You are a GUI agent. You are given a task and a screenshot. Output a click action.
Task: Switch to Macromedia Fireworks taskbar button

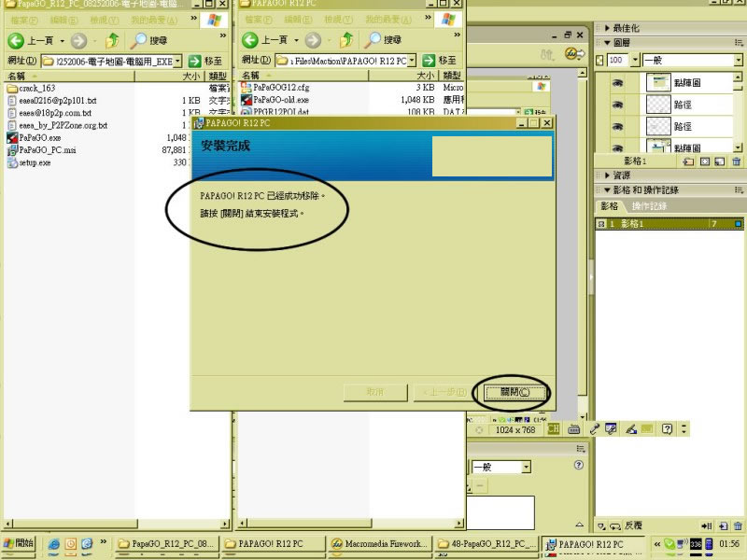(380, 544)
